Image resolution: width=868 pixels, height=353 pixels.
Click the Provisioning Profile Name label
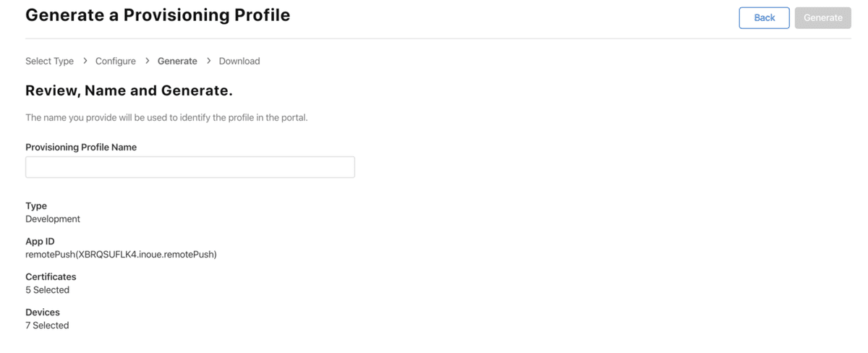[81, 148]
